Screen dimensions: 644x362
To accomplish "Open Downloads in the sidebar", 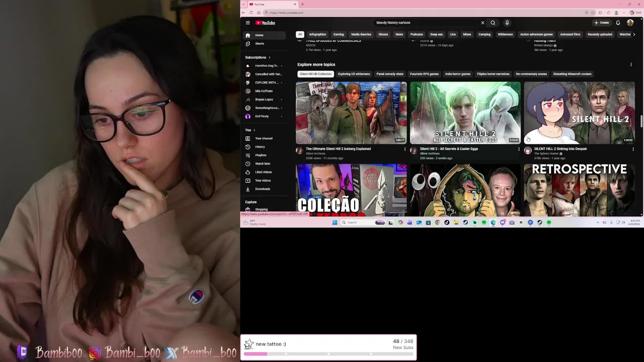I will [264, 189].
